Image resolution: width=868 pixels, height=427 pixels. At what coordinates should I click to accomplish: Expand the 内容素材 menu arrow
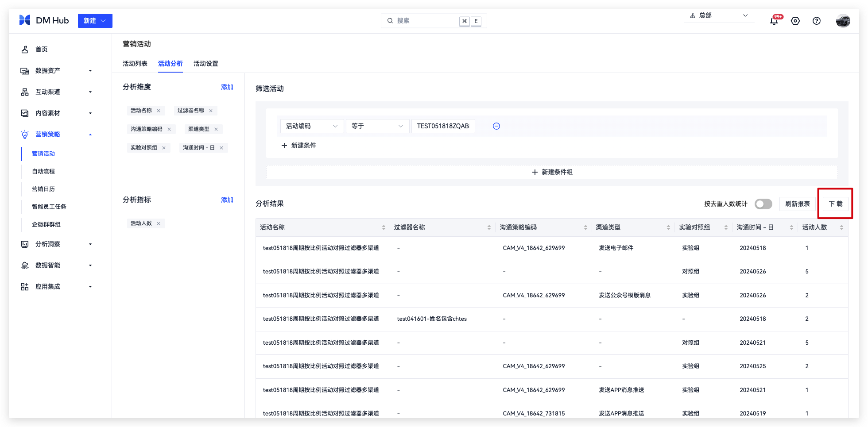tap(90, 113)
